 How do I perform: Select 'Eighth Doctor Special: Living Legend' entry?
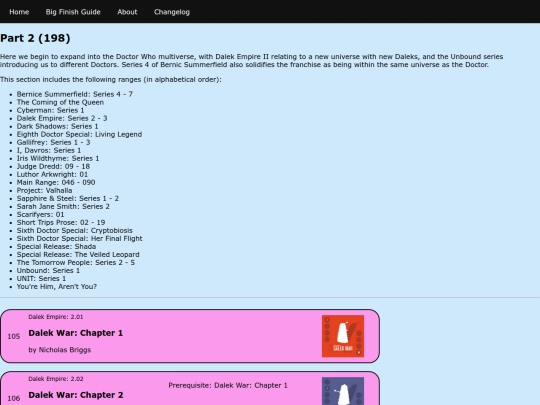(79, 134)
